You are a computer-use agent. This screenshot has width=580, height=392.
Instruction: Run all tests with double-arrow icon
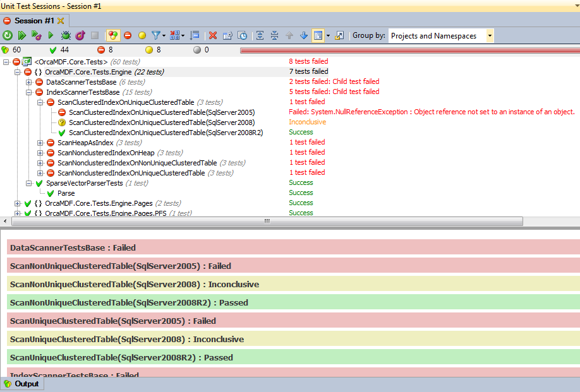coord(22,35)
